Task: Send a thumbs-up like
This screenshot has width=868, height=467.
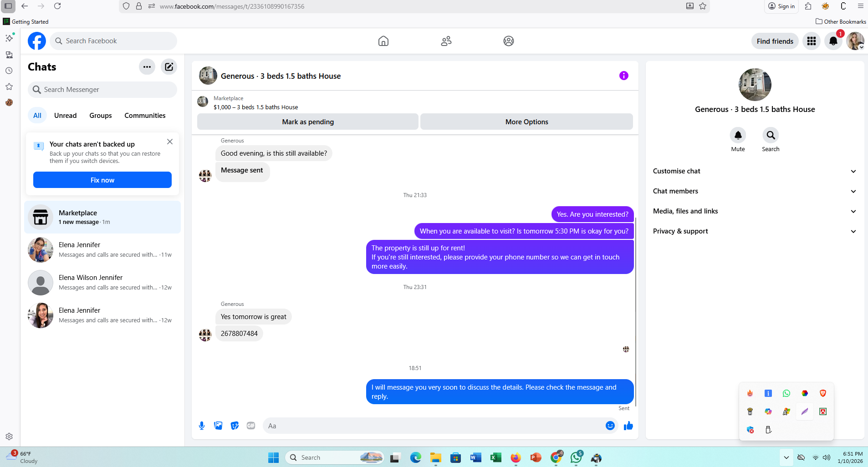Action: click(x=628, y=426)
